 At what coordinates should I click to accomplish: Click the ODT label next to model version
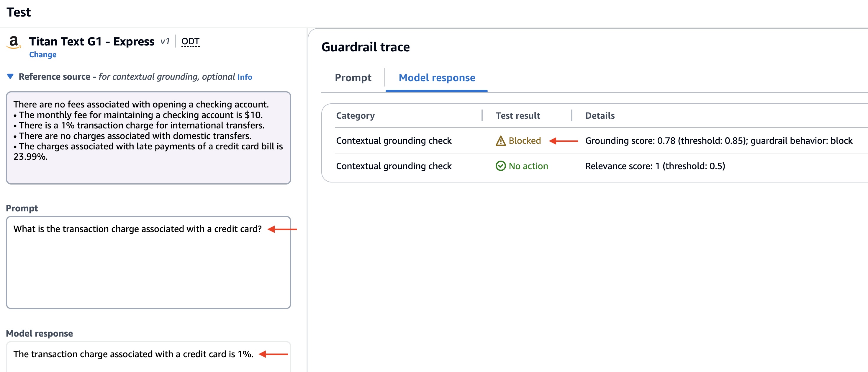190,41
